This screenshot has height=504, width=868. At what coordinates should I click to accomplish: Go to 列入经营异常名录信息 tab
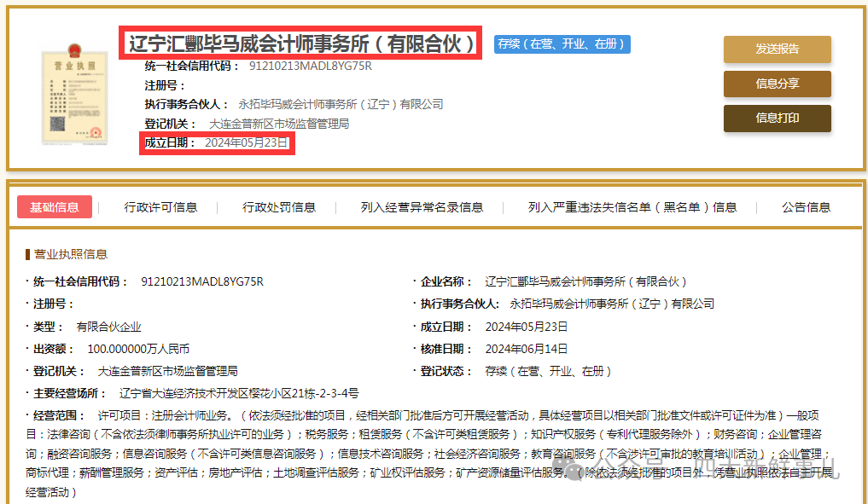(x=422, y=207)
